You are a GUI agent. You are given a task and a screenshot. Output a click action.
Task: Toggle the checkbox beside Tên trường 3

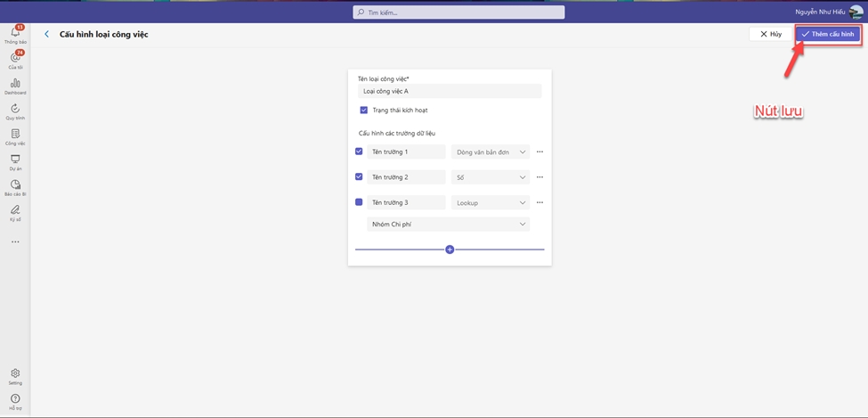360,202
